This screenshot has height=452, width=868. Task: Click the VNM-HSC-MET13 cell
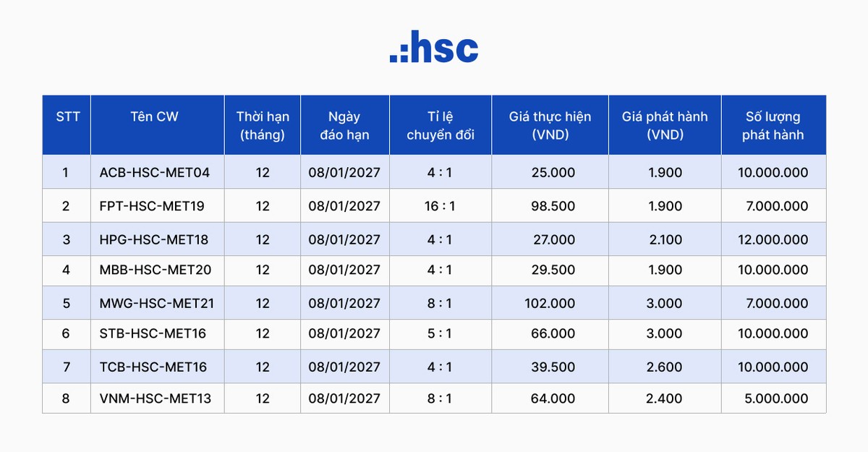(156, 398)
